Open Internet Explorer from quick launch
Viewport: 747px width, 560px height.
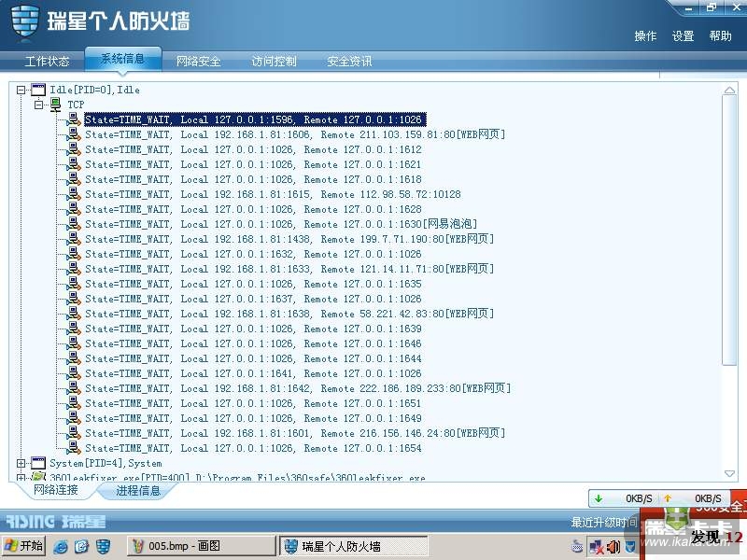61,546
